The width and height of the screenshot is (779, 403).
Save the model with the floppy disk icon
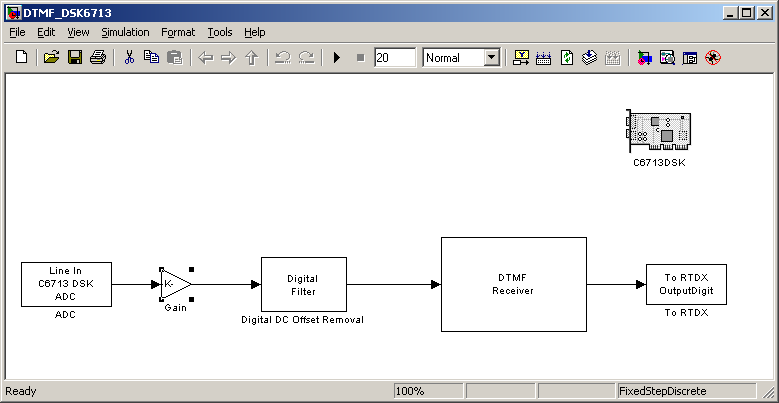point(75,58)
